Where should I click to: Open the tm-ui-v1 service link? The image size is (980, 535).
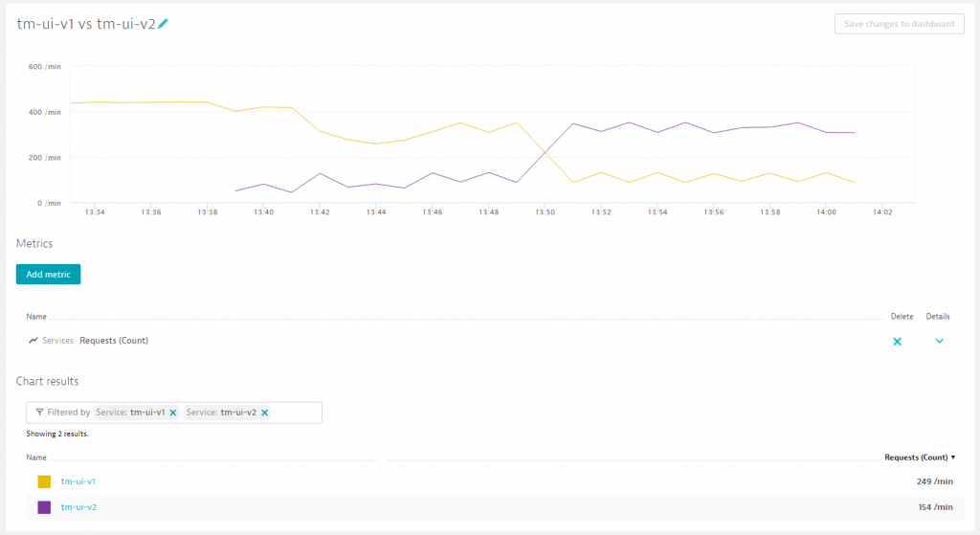[78, 481]
